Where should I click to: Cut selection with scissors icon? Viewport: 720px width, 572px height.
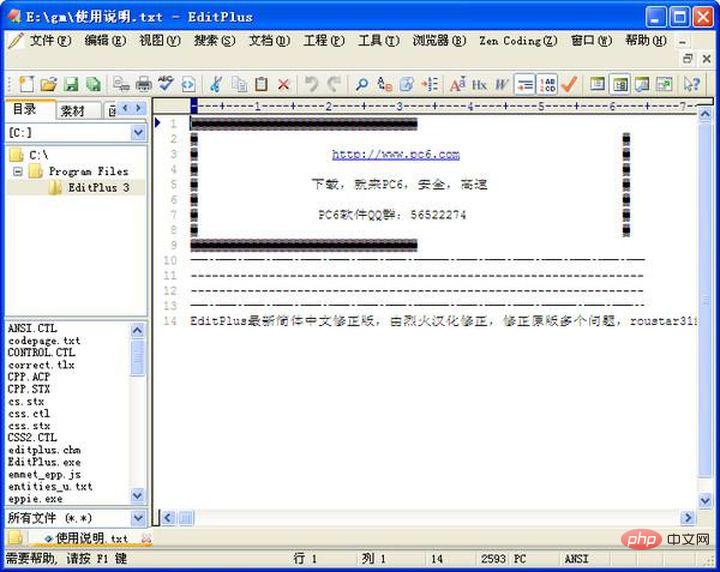click(216, 84)
